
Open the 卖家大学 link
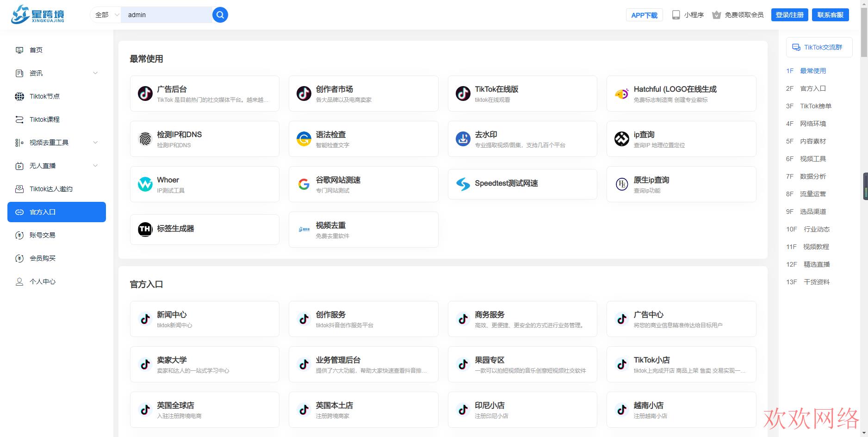coord(205,364)
